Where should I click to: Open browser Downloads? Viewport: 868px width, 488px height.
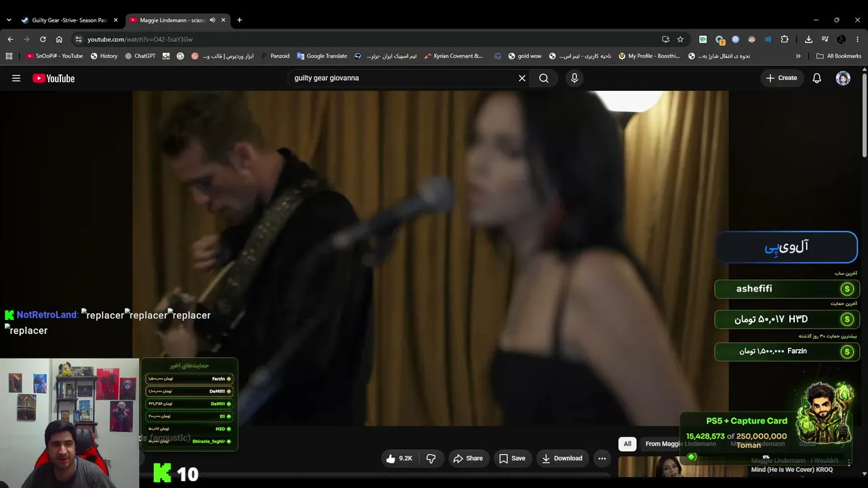coord(808,39)
